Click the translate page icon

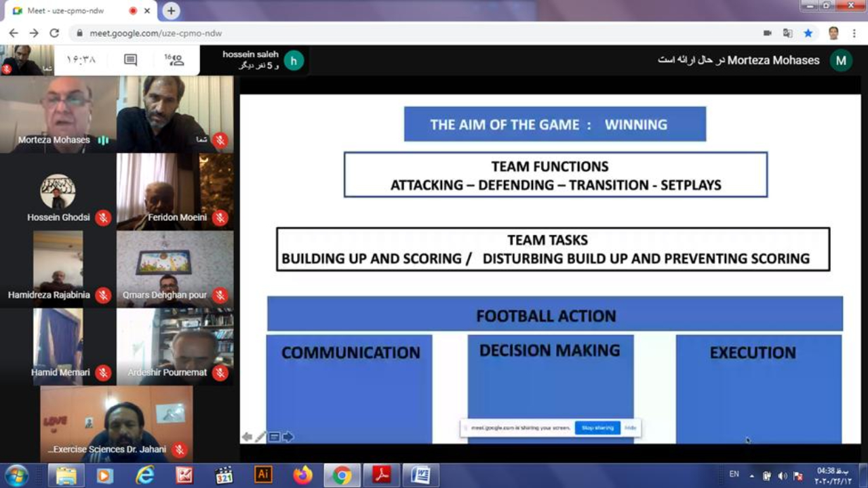click(x=788, y=33)
